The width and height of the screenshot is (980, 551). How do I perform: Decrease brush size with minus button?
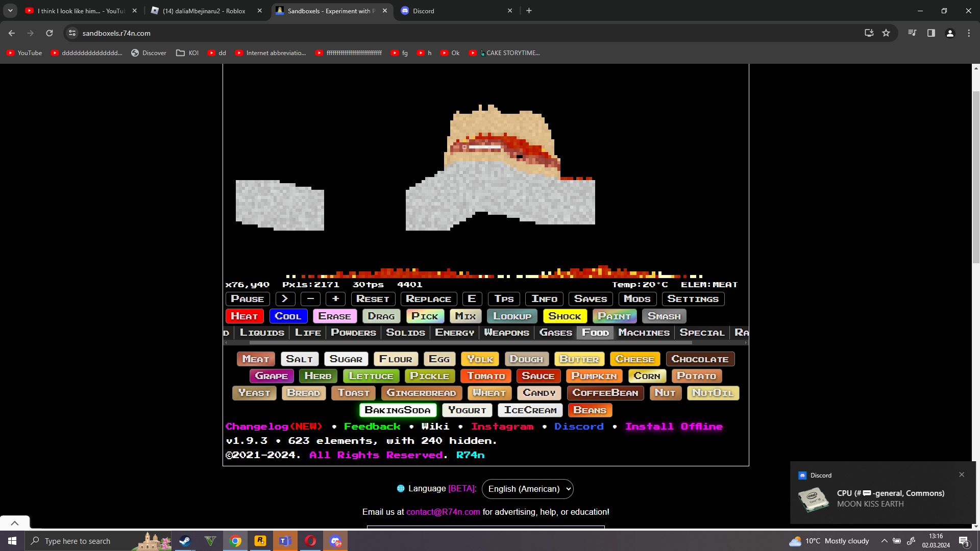coord(310,299)
